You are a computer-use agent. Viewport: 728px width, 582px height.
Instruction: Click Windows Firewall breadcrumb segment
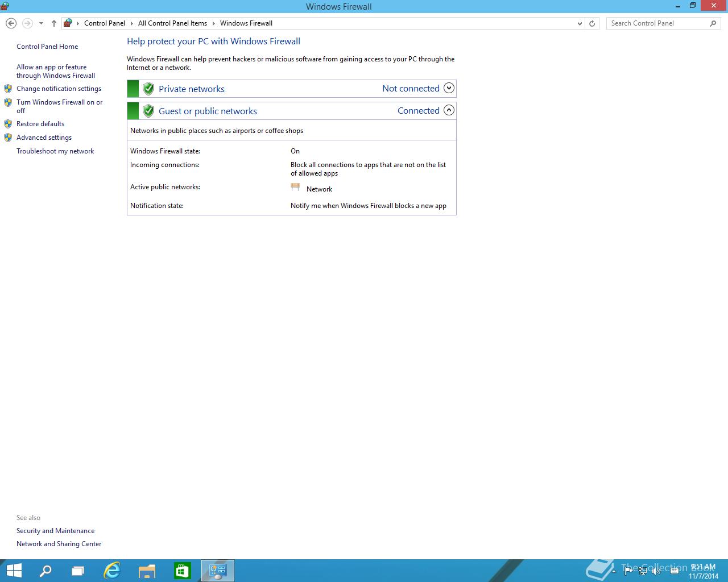pos(246,23)
